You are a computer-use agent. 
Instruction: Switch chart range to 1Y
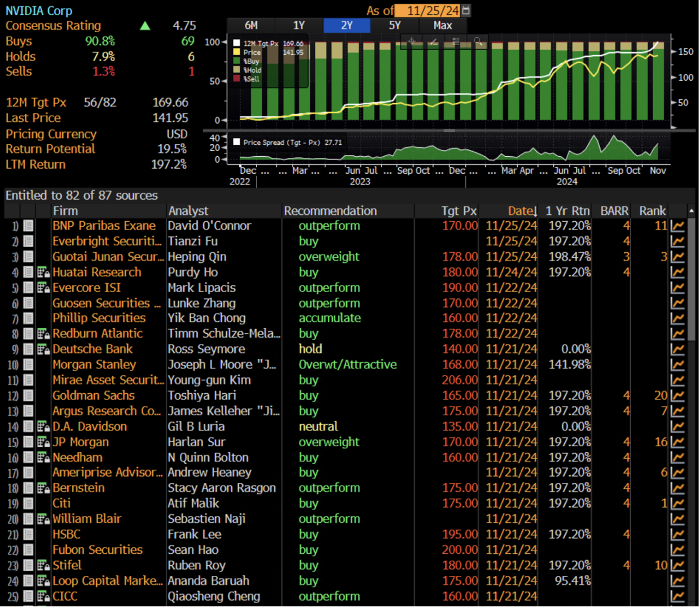click(x=299, y=25)
